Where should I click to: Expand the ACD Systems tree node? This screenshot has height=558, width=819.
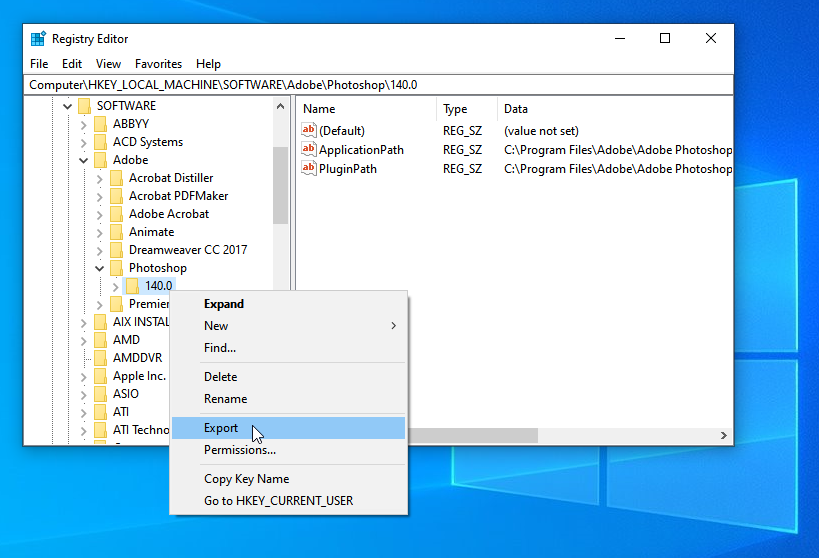[83, 142]
